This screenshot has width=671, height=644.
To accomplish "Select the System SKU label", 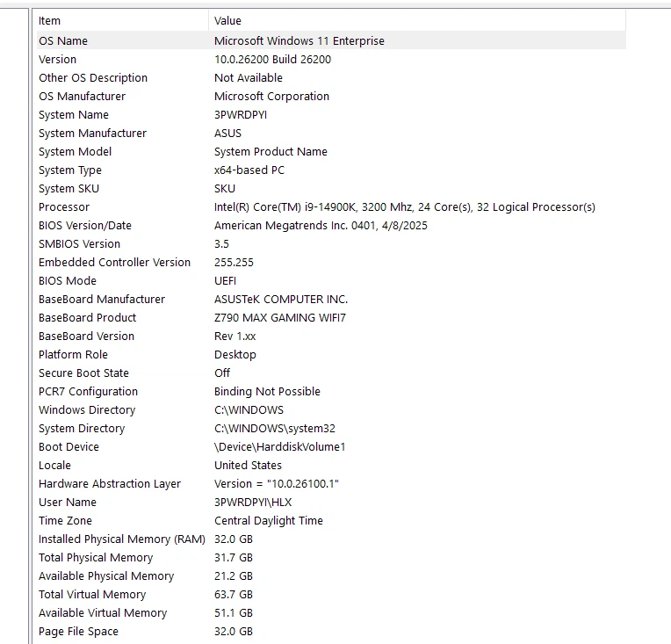I will 69,188.
